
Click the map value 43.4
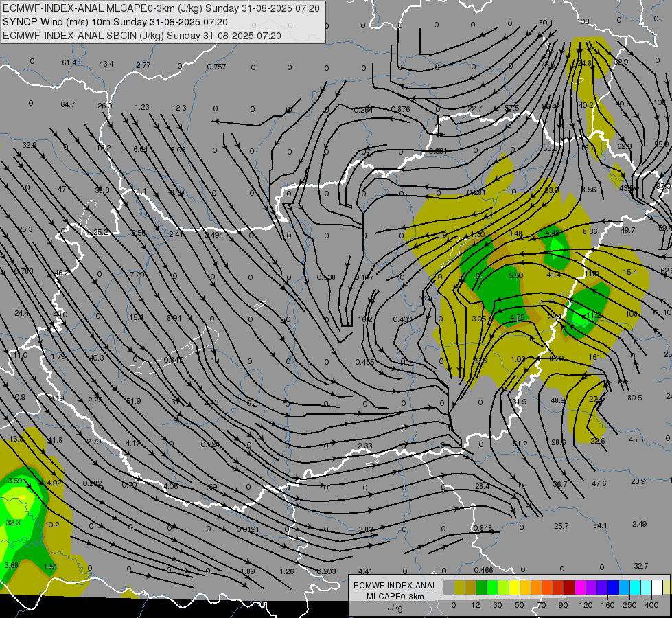[x=106, y=64]
